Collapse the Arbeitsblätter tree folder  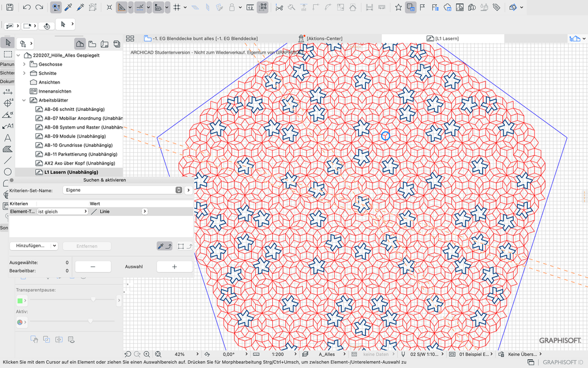coord(24,100)
